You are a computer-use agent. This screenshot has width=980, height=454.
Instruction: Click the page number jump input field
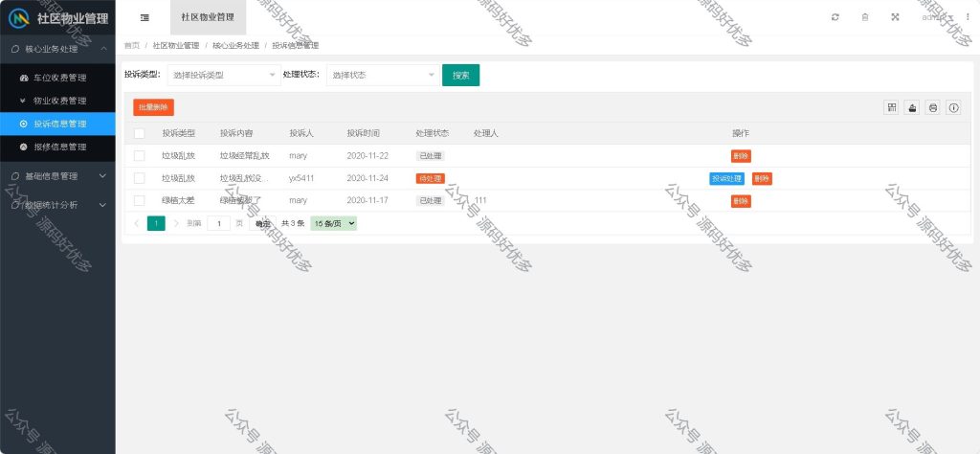[219, 223]
